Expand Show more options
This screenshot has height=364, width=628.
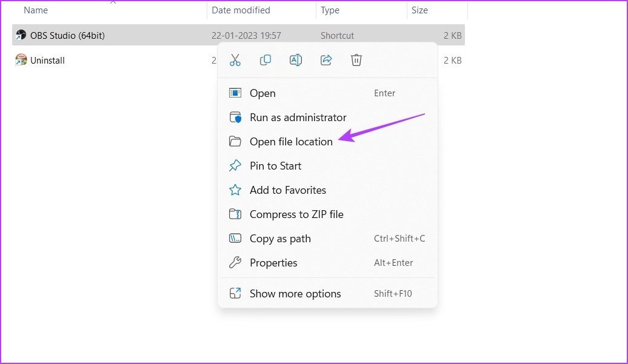pos(295,294)
